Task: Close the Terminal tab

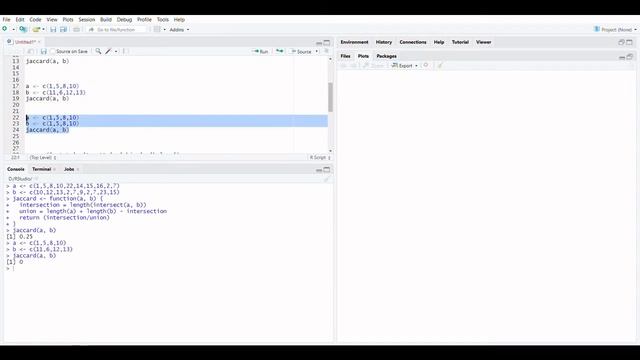Action: (54, 169)
